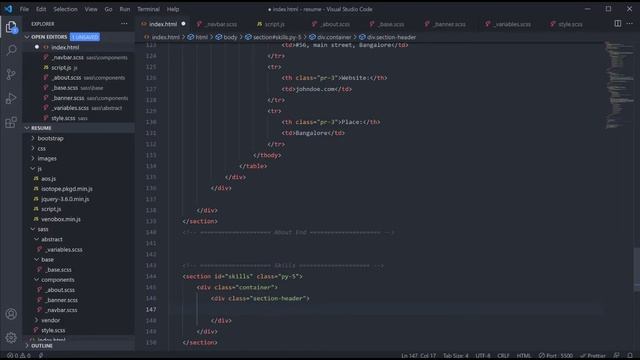Switch to the style.scss tab
The width and height of the screenshot is (640, 360).
[x=570, y=24]
